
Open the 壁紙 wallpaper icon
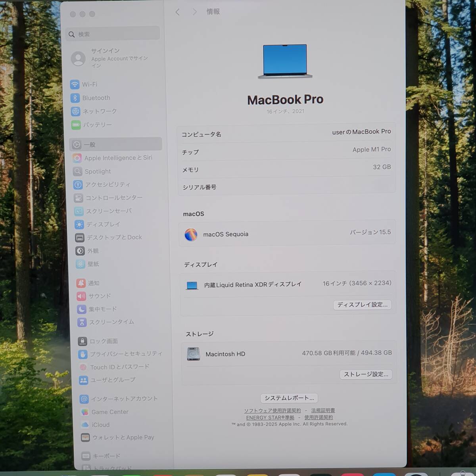[x=80, y=264]
